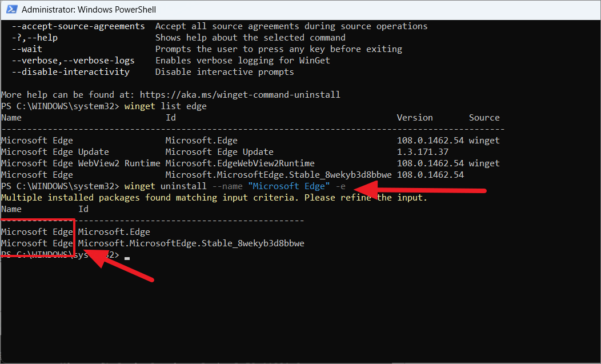Screen dimensions: 601x364
Task: Click 'Prompts the user to press any key' description
Action: tap(279, 49)
